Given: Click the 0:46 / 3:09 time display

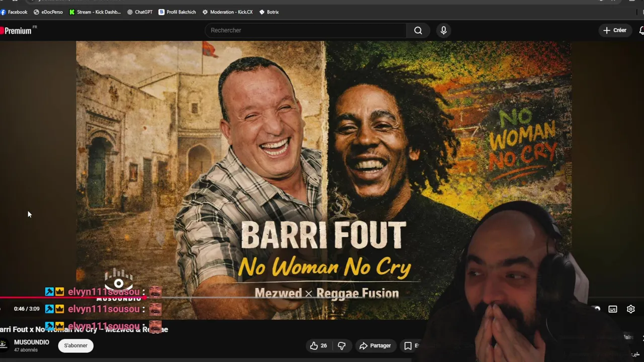Looking at the screenshot, I should click(x=27, y=309).
